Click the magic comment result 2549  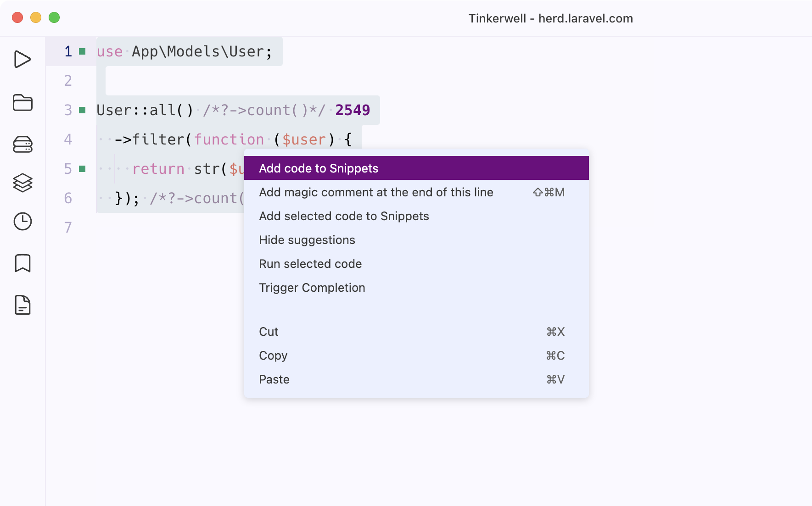tap(353, 110)
